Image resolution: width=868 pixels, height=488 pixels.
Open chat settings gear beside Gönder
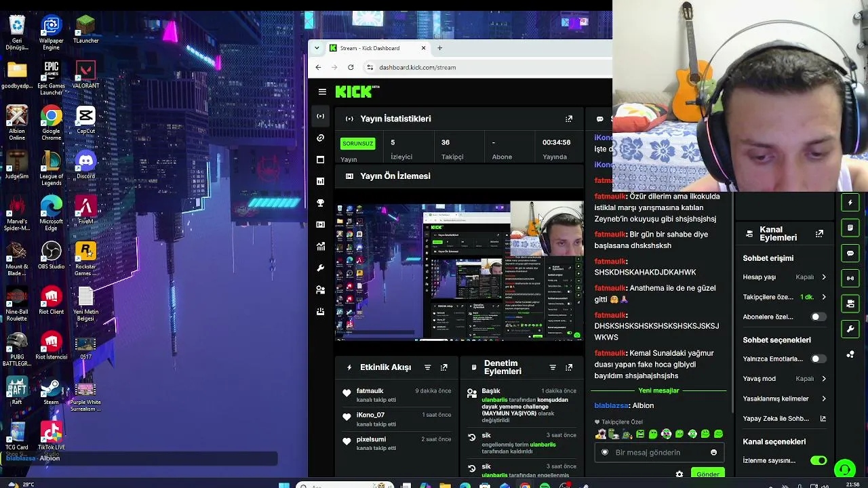pyautogui.click(x=679, y=474)
